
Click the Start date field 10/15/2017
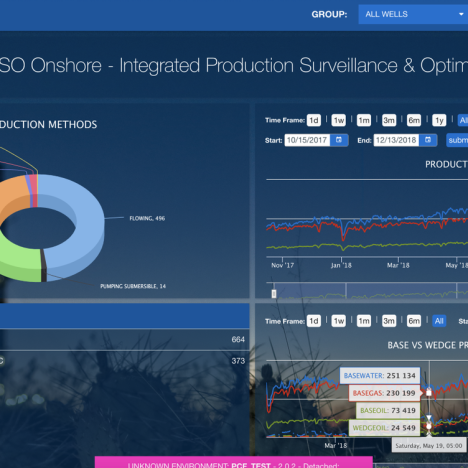(307, 140)
